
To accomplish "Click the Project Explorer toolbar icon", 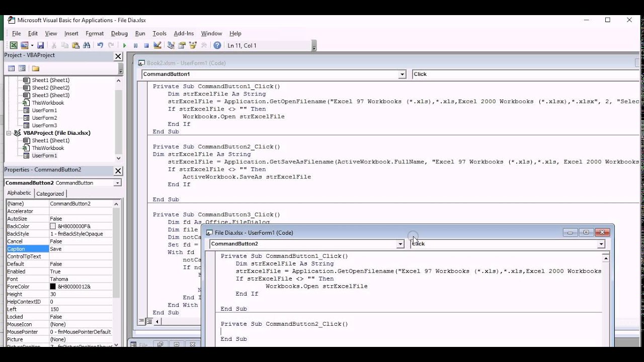I will (171, 45).
